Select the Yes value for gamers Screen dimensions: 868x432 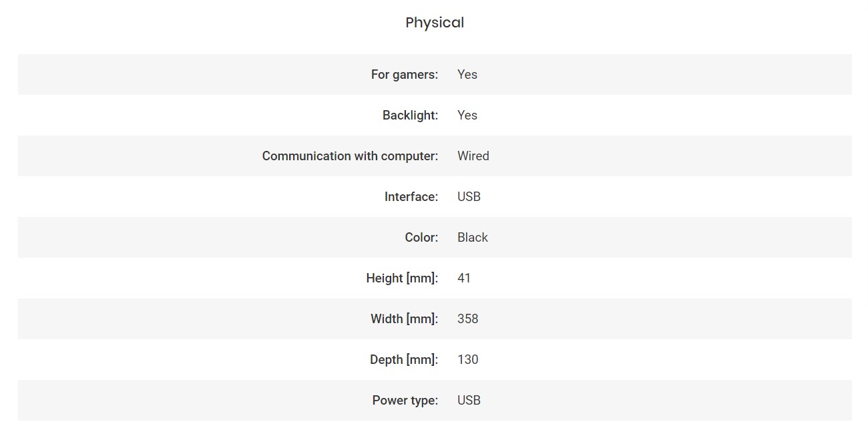(x=467, y=75)
